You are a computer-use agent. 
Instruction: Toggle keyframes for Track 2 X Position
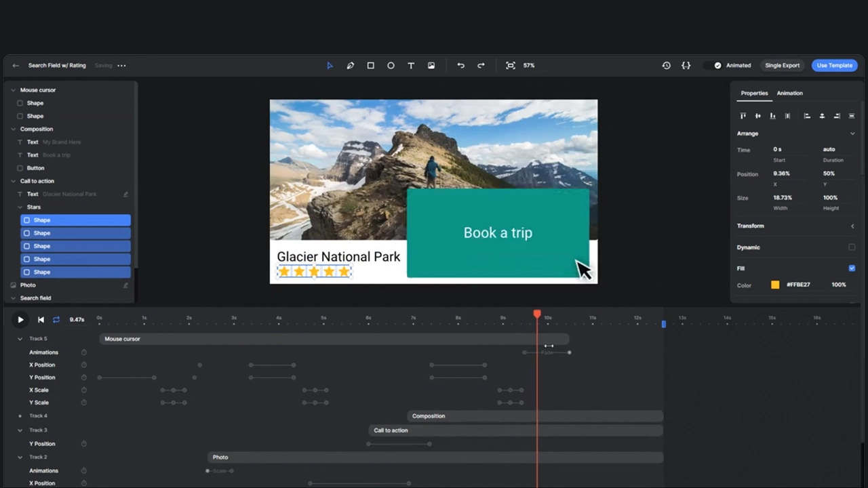coord(84,483)
